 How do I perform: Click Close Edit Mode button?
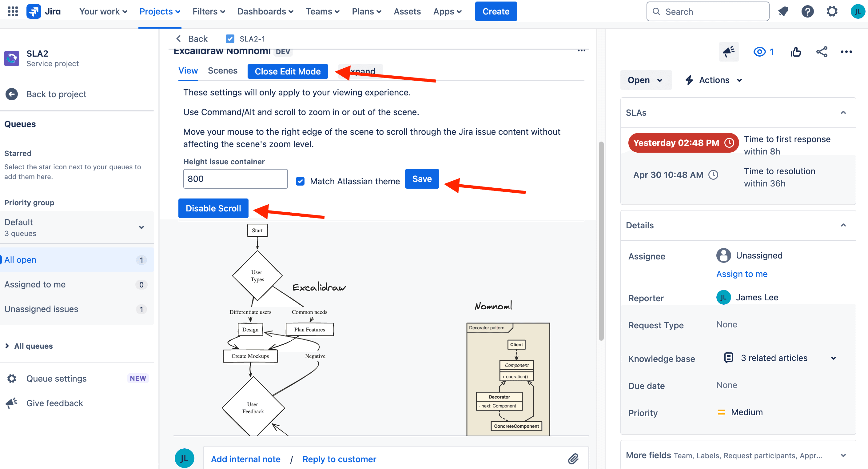coord(287,71)
